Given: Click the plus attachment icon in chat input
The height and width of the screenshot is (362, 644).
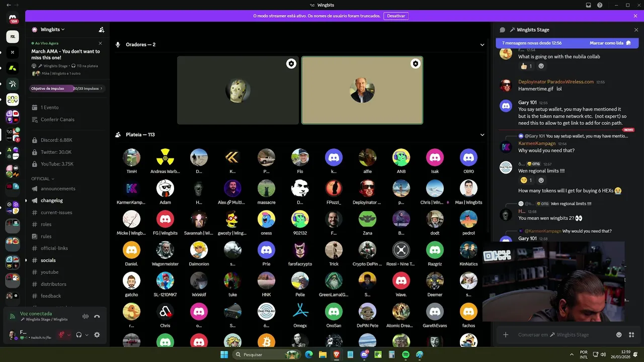Looking at the screenshot, I should [x=506, y=335].
